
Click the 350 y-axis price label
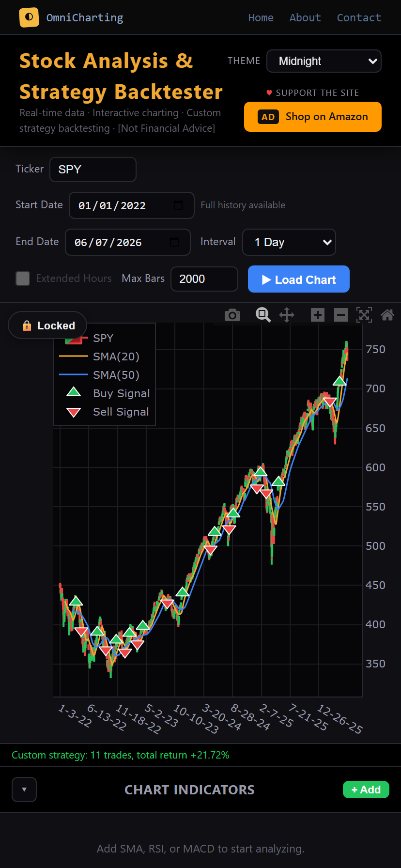tap(375, 664)
